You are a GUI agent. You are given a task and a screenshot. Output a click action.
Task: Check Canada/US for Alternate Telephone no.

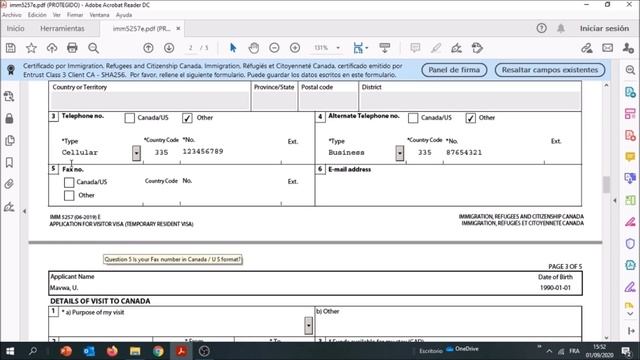pos(413,118)
